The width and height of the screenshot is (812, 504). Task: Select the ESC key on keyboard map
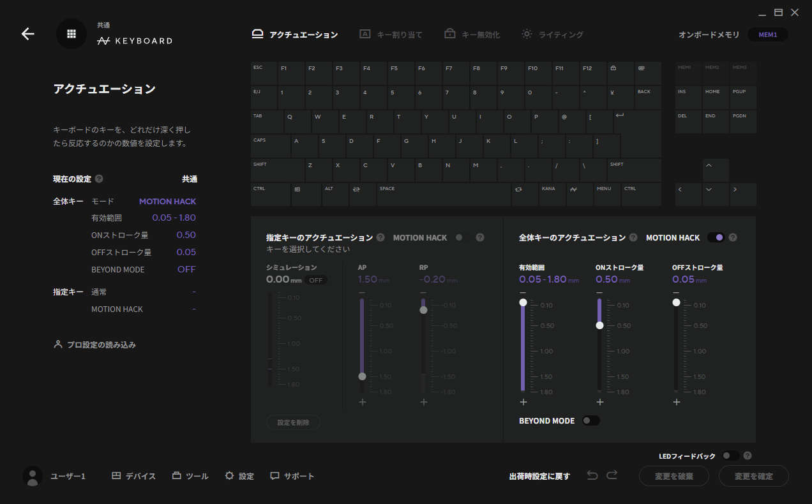click(264, 73)
